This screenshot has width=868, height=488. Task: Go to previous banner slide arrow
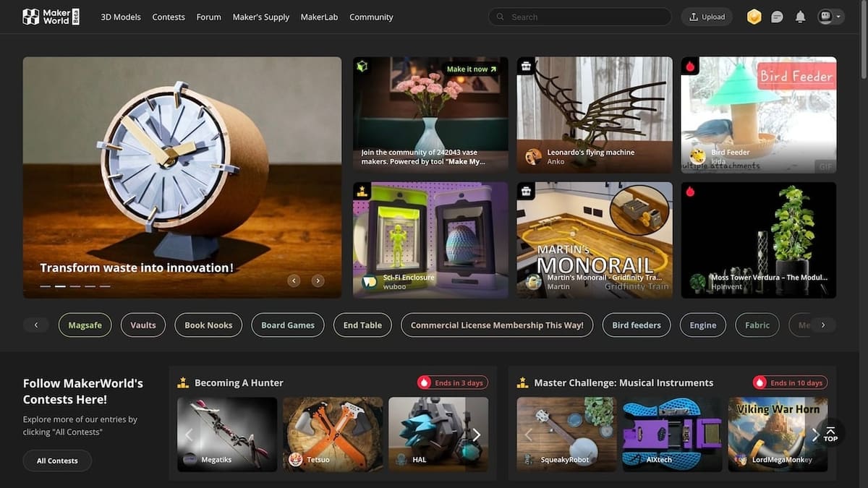[x=294, y=281]
